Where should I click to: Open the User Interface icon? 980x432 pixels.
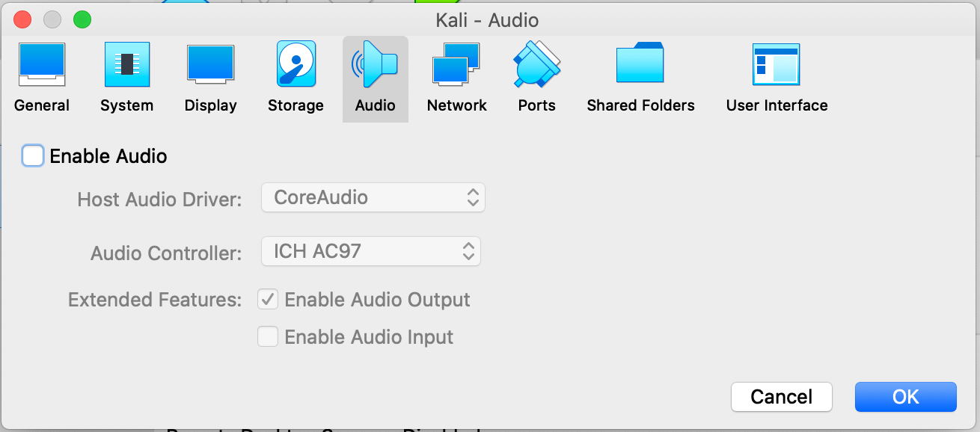click(777, 65)
